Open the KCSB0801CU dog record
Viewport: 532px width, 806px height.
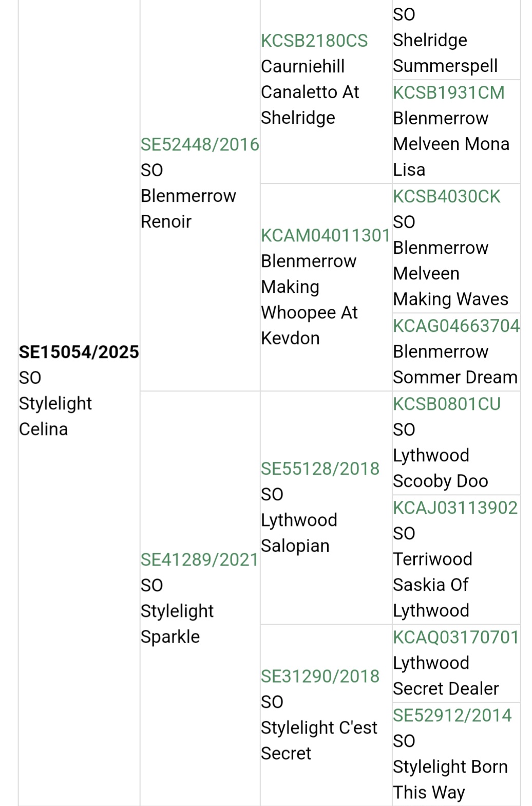coord(446,404)
